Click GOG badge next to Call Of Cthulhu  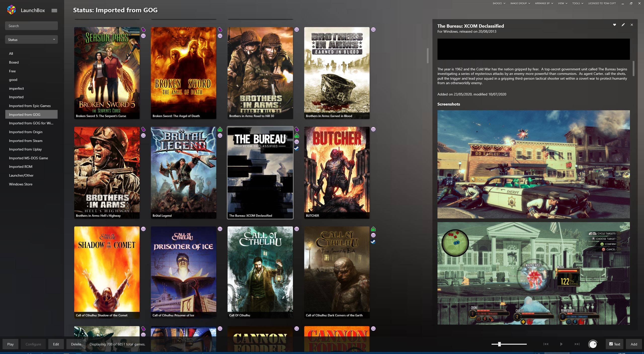297,229
